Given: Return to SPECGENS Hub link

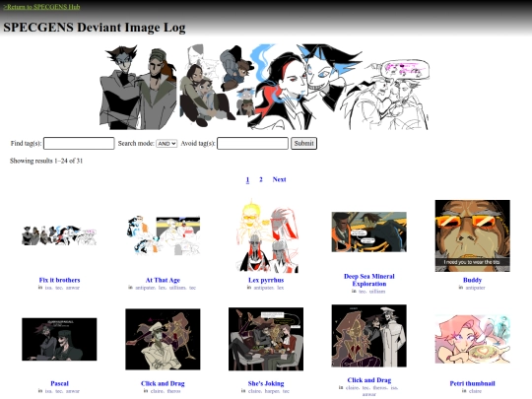Looking at the screenshot, I should click(x=41, y=7).
